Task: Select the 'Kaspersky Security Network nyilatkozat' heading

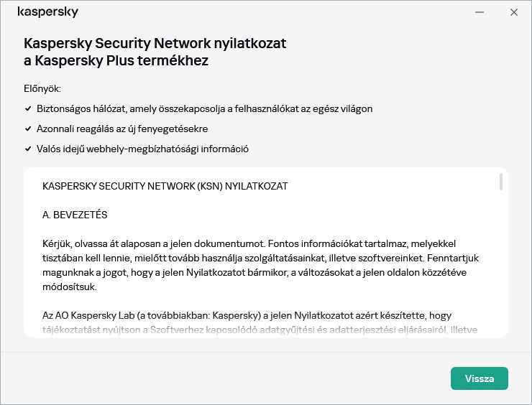Action: pyautogui.click(x=155, y=43)
